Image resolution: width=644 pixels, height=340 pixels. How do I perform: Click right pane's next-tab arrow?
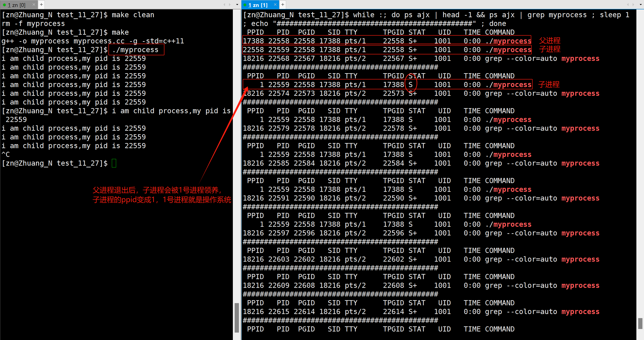point(633,4)
